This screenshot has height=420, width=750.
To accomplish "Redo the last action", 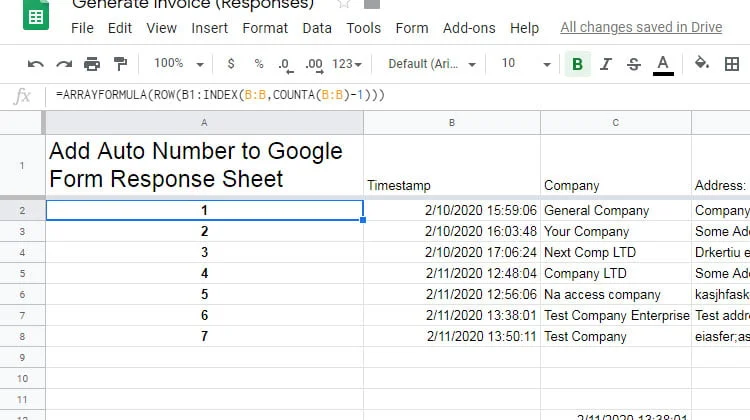I will tap(64, 64).
